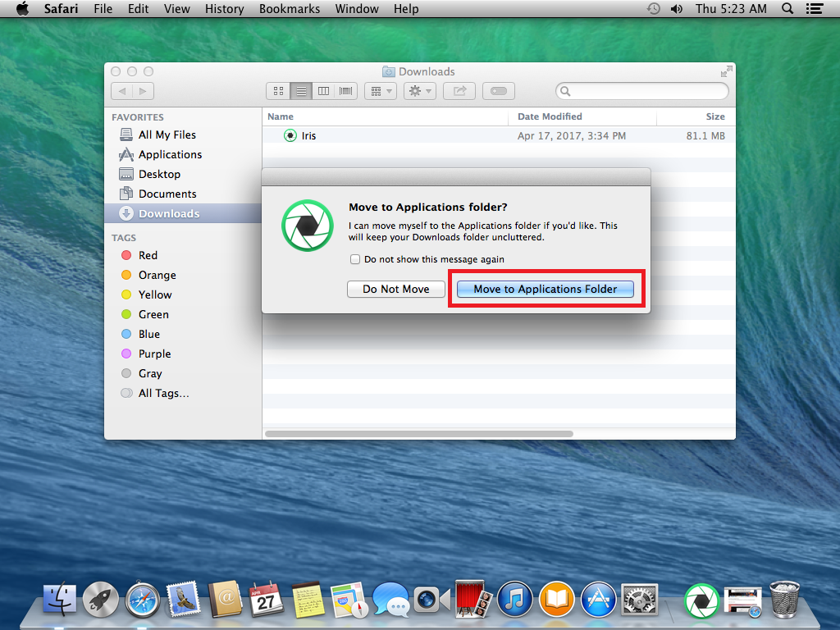Open Calendar from the Dock

(267, 599)
